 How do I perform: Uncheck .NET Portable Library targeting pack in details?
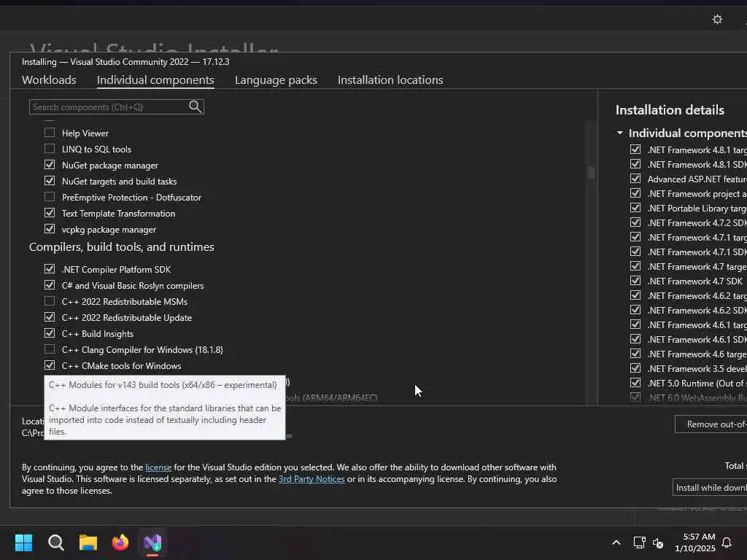pos(635,208)
